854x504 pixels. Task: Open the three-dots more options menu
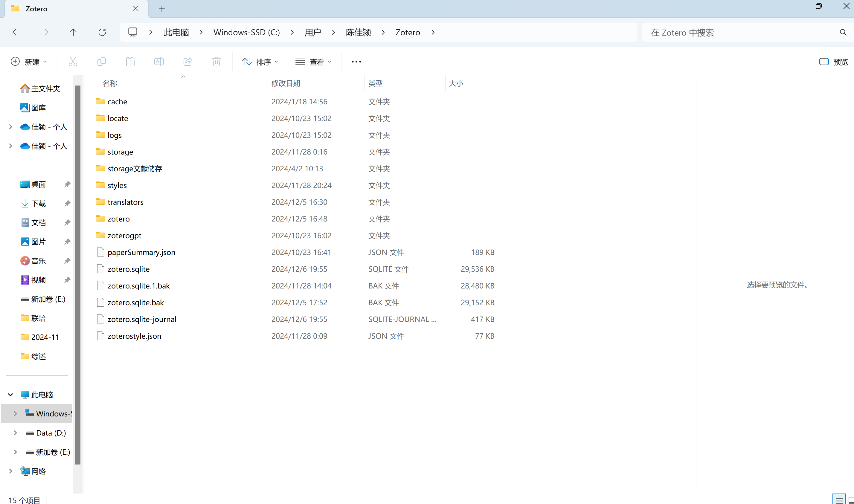(356, 62)
